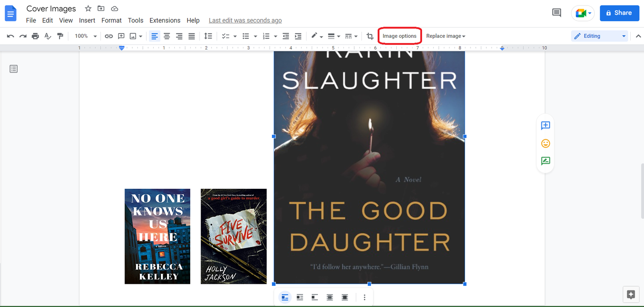Image resolution: width=644 pixels, height=307 pixels.
Task: Select the paint format tool
Action: point(60,36)
